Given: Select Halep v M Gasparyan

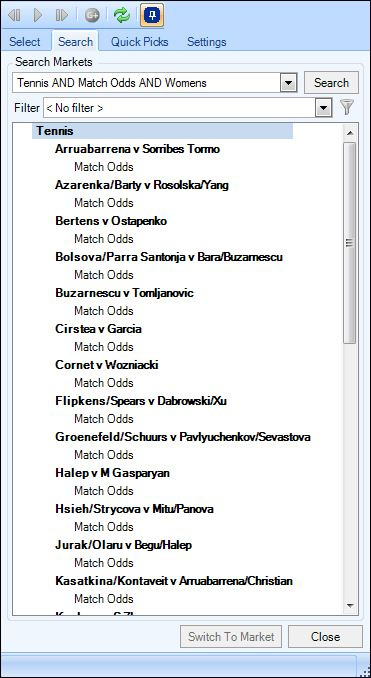Looking at the screenshot, I should coord(112,473).
